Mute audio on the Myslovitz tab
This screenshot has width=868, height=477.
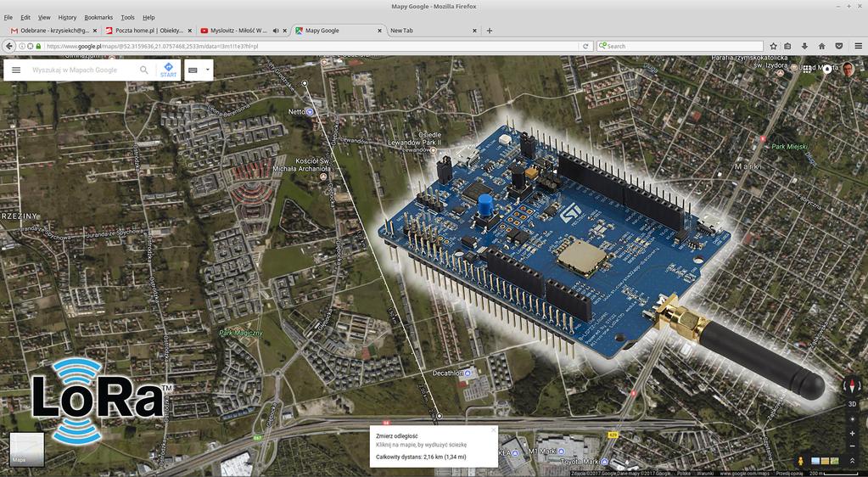276,31
